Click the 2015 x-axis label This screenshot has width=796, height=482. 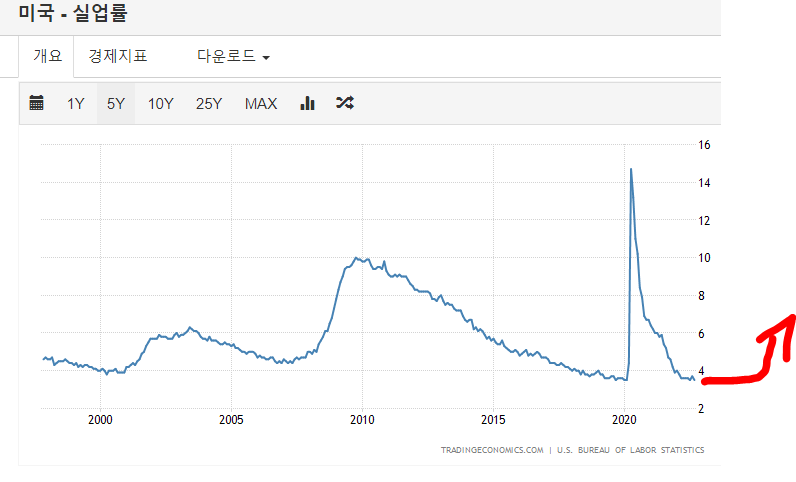(493, 420)
